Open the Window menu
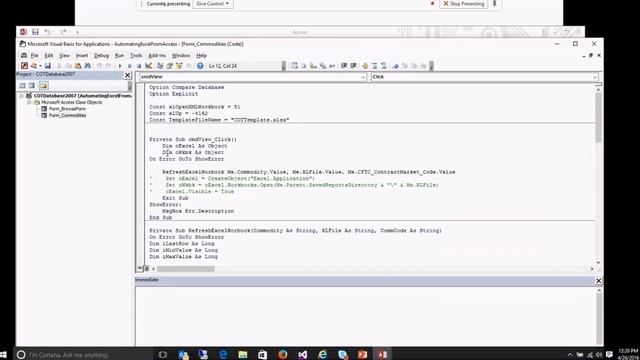Viewport: 640px width, 360px height. 181,56
